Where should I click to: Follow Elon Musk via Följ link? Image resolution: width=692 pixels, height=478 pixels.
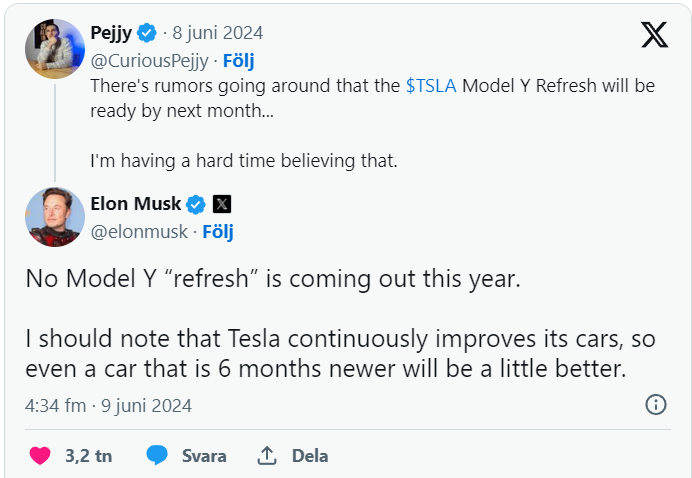tap(217, 232)
